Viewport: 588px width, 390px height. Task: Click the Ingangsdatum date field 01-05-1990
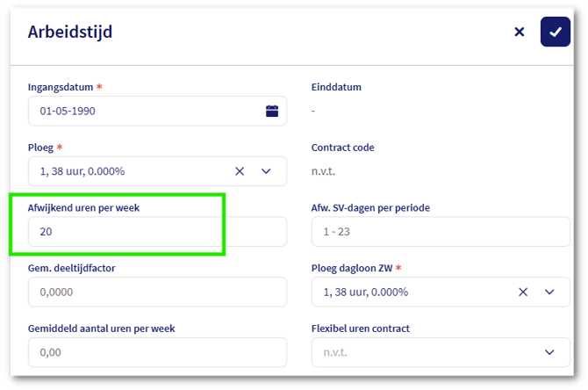pyautogui.click(x=140, y=111)
